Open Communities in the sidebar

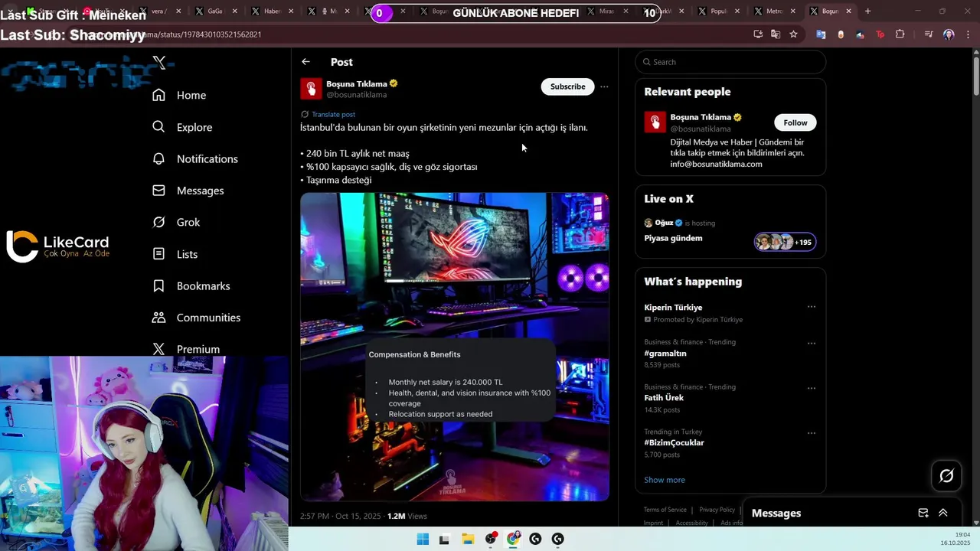tap(196, 318)
